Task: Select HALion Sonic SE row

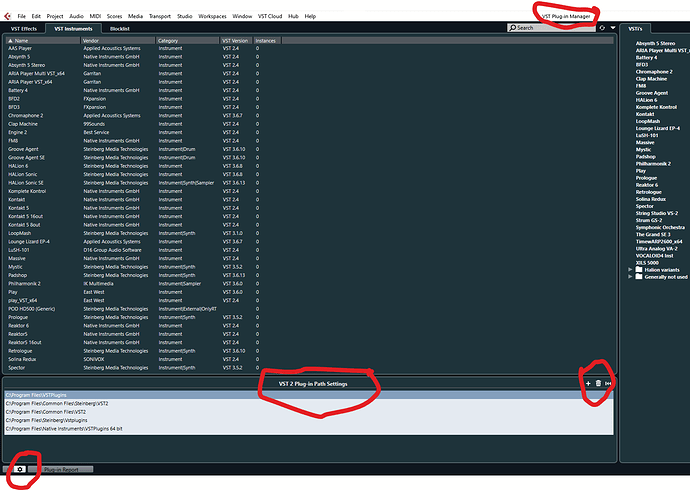Action: pyautogui.click(x=26, y=183)
